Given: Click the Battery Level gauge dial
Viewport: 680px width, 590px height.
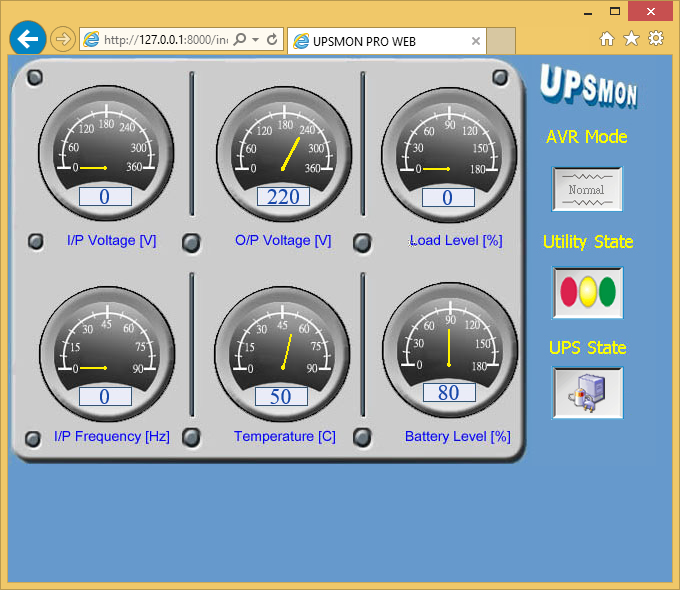Looking at the screenshot, I should [450, 349].
